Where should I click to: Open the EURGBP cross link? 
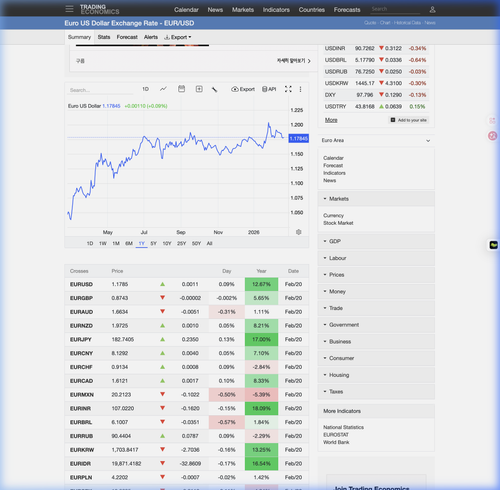(81, 298)
